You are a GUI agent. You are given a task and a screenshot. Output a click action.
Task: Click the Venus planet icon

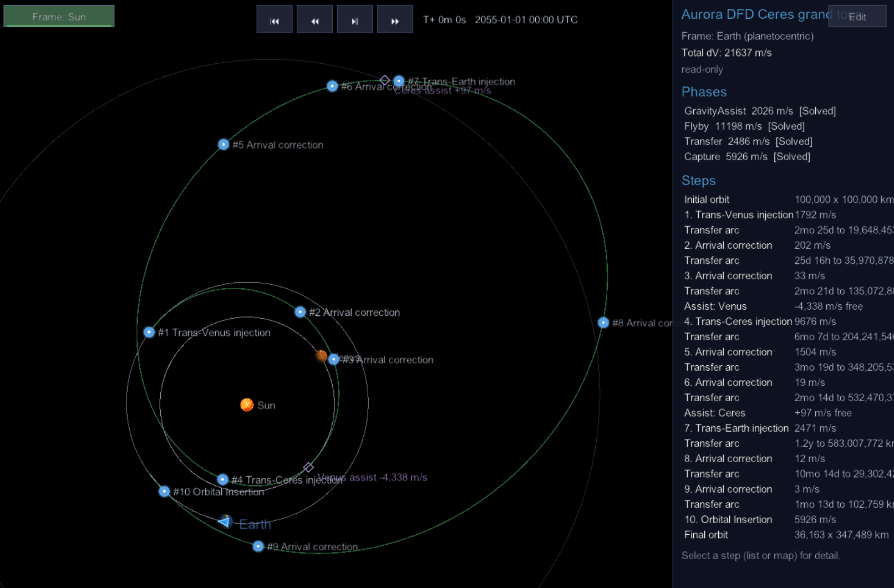click(x=321, y=356)
